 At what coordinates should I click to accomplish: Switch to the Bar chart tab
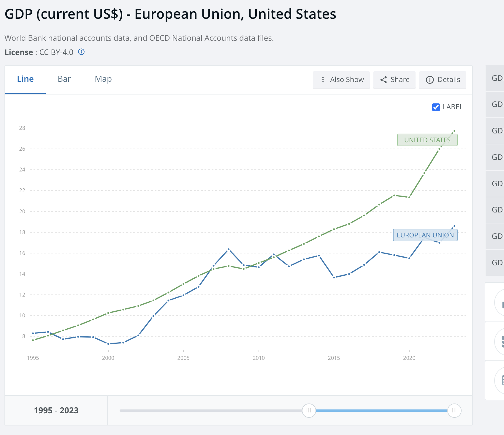pos(64,79)
